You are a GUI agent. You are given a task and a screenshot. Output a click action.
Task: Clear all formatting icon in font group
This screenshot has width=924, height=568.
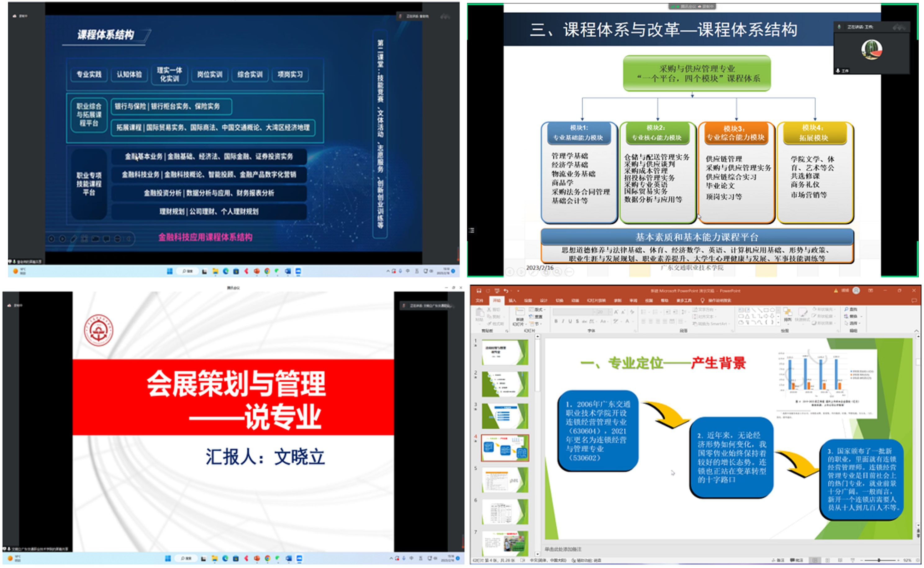[x=632, y=312]
